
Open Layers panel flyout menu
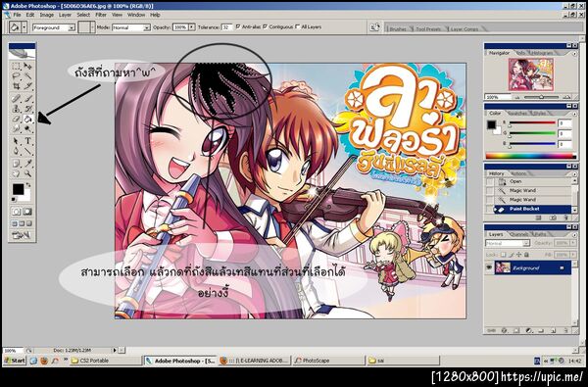tap(574, 234)
